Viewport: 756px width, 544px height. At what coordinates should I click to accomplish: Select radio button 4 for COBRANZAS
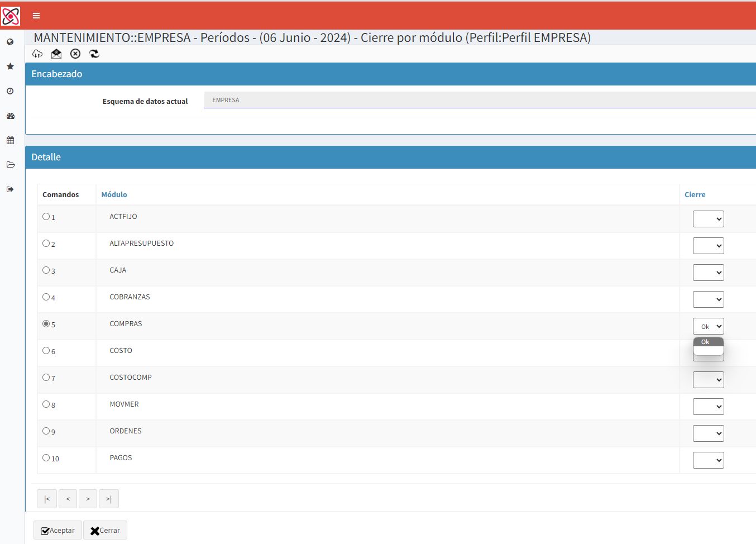pos(46,297)
